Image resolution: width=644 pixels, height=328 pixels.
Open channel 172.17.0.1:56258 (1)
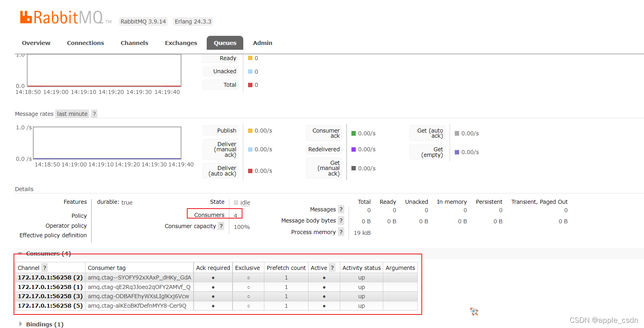50,287
